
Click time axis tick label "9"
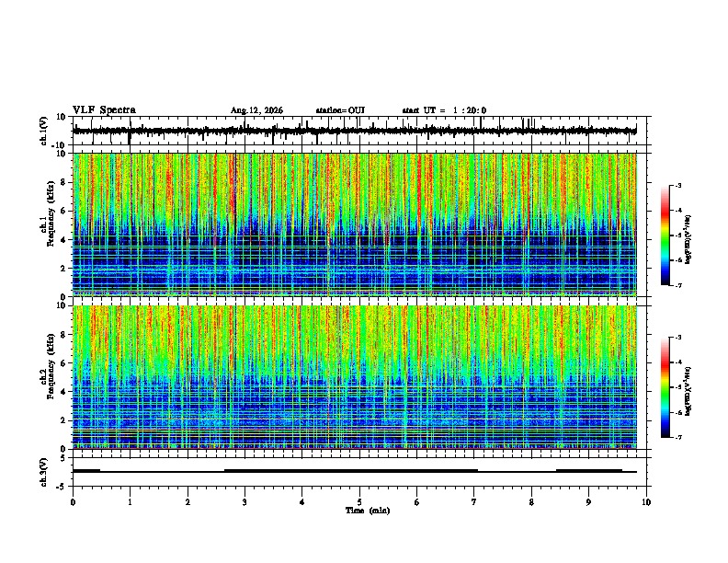tap(588, 502)
